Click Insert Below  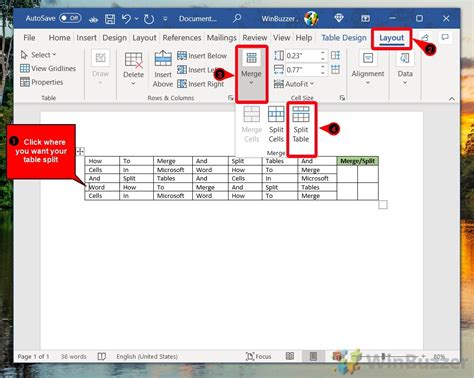click(x=202, y=56)
